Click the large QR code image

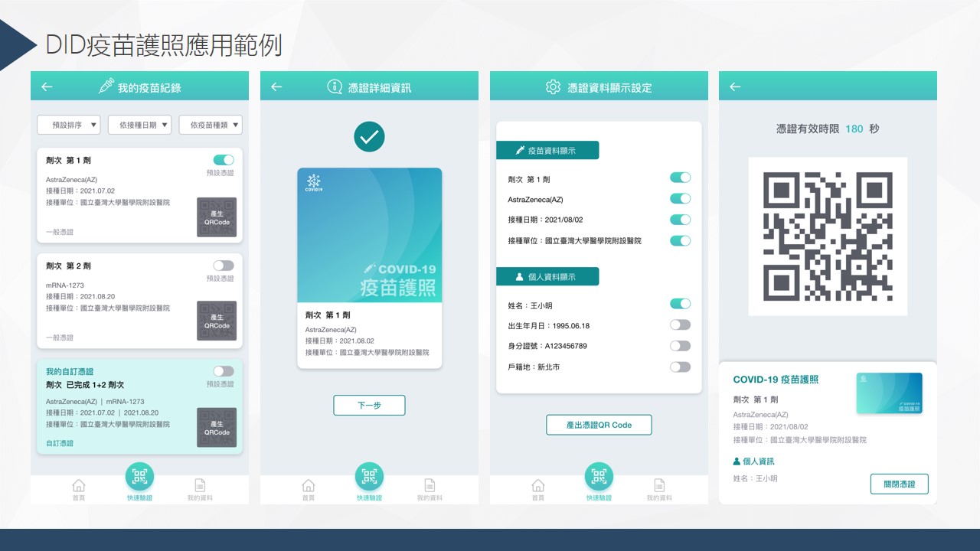coord(828,236)
